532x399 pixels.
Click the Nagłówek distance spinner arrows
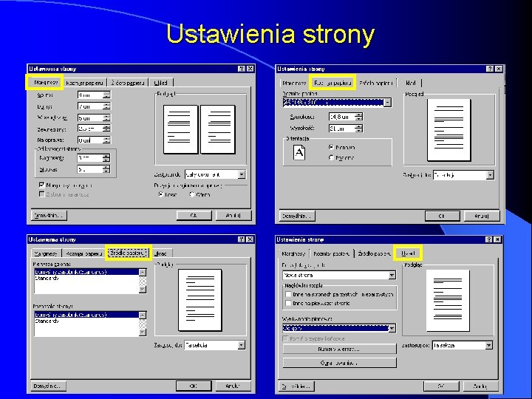pyautogui.click(x=106, y=158)
